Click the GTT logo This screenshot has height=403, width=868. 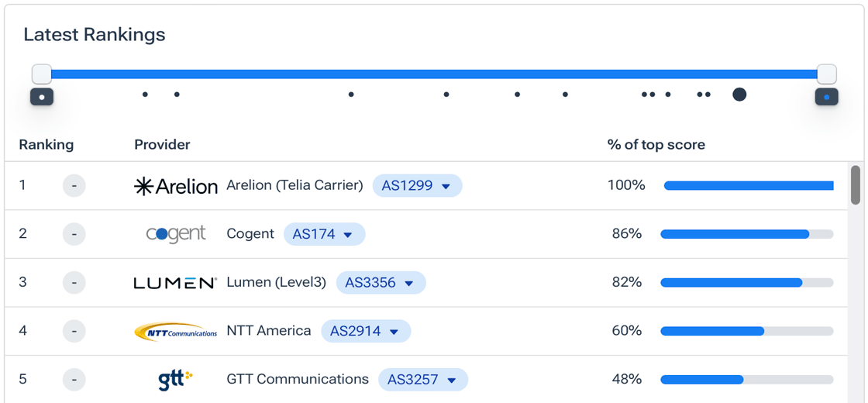175,380
